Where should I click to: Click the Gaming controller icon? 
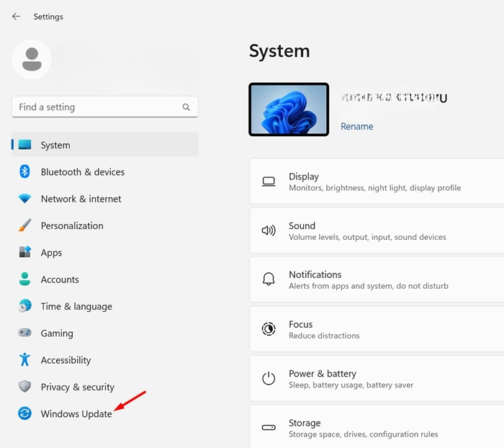24,333
